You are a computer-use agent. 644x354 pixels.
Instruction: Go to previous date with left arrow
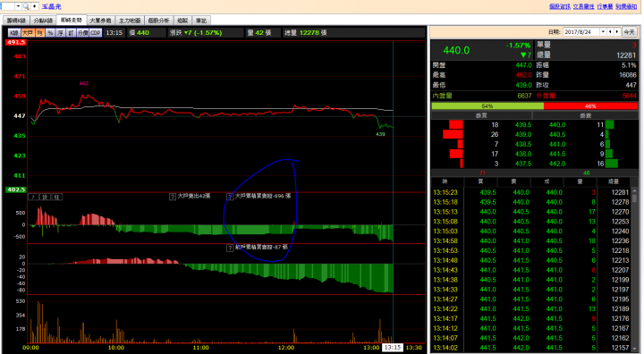pos(610,31)
